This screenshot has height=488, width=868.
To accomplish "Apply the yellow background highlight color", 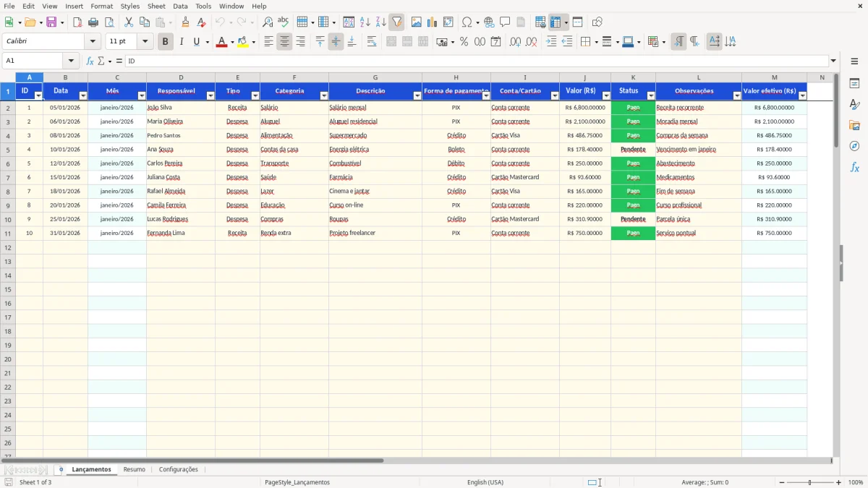I will [x=243, y=42].
